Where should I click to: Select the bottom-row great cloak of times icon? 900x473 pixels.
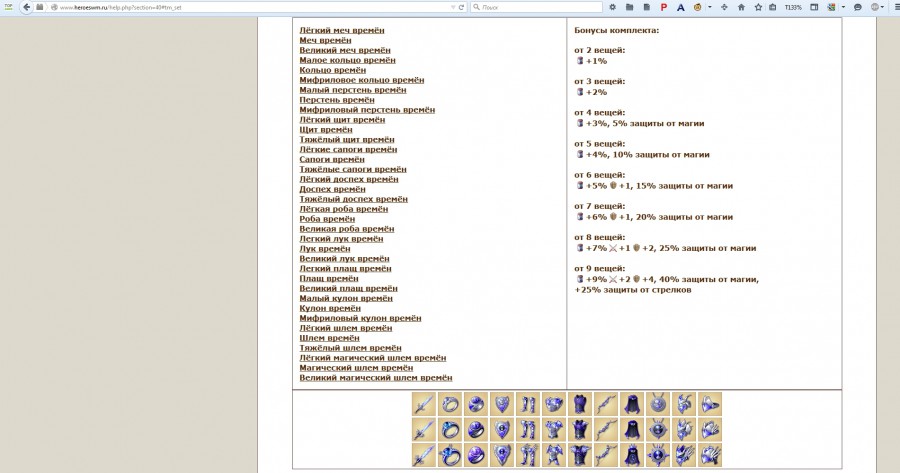[x=631, y=455]
